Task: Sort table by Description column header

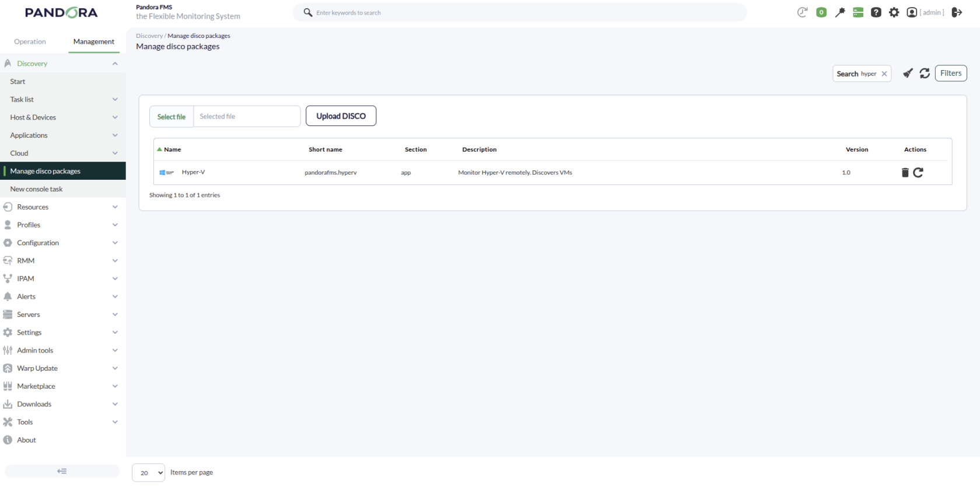Action: pyautogui.click(x=480, y=149)
